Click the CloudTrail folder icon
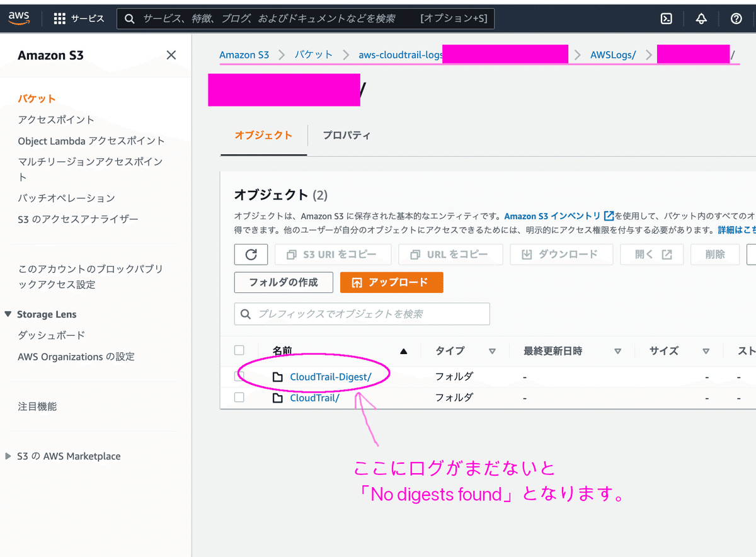 pos(278,398)
